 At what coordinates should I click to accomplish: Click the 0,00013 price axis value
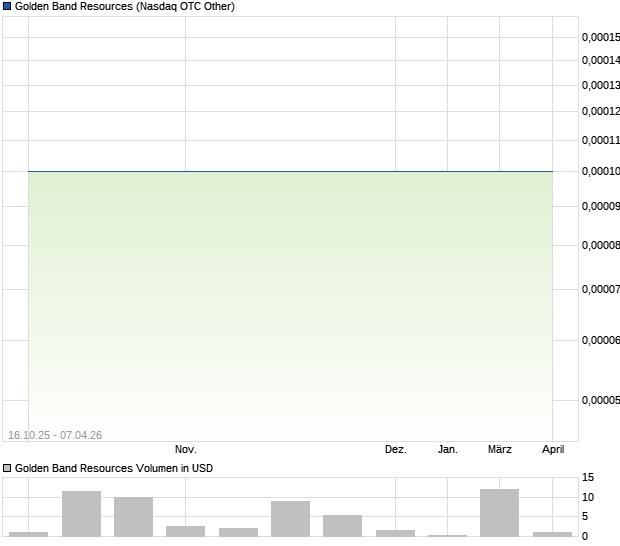[x=601, y=85]
